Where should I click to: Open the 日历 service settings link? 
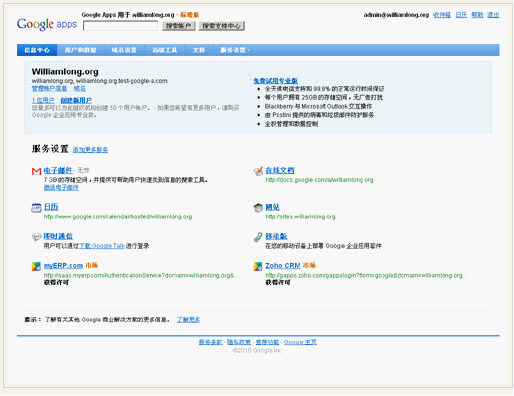(x=51, y=207)
